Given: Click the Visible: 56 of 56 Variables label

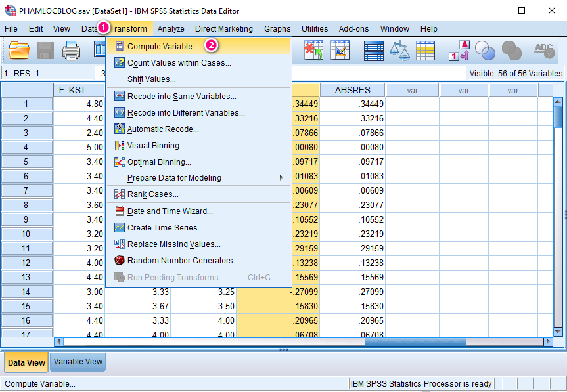Looking at the screenshot, I should [x=516, y=74].
